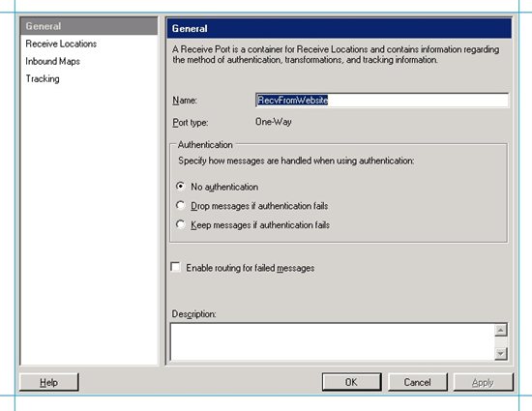Click the Name field containing RecvFromWebsite
The height and width of the screenshot is (411, 532).
point(382,100)
